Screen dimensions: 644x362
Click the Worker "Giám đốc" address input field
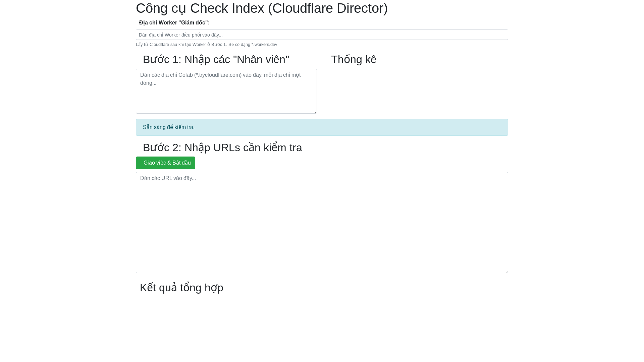[322, 35]
